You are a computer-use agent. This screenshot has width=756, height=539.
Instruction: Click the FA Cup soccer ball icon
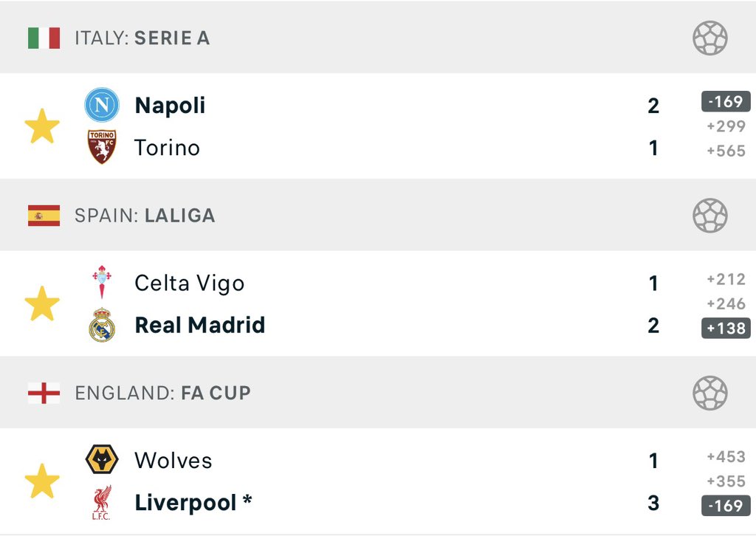[x=709, y=393]
